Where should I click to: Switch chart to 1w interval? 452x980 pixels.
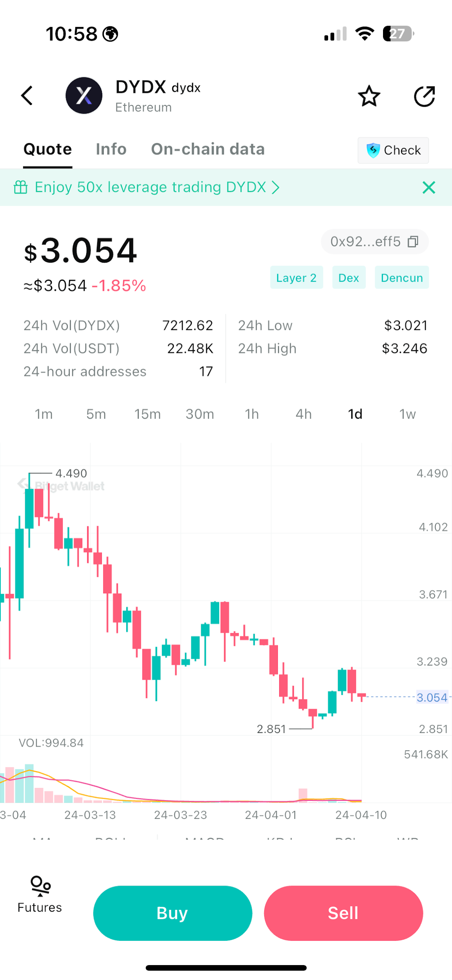407,414
